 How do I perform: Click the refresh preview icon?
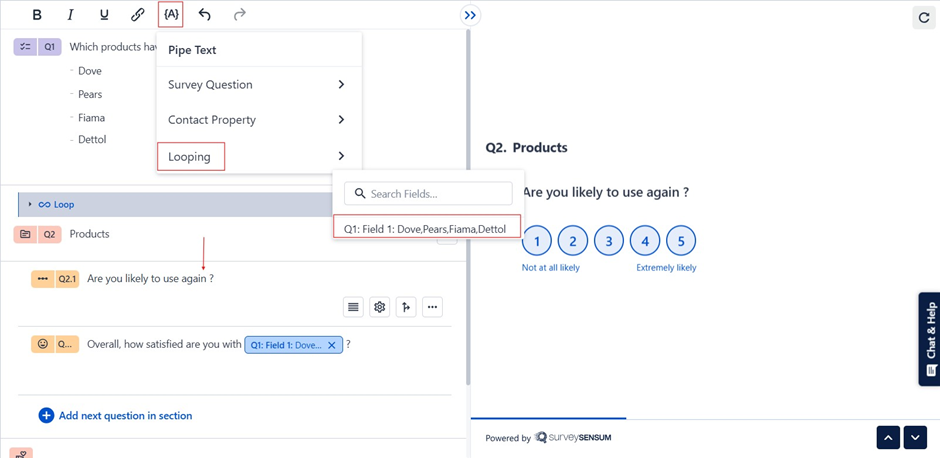(923, 18)
